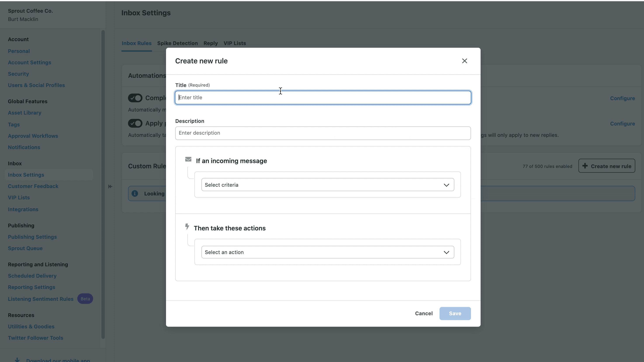This screenshot has height=362, width=644.
Task: Click the Then take these actions heading
Action: [x=230, y=228]
